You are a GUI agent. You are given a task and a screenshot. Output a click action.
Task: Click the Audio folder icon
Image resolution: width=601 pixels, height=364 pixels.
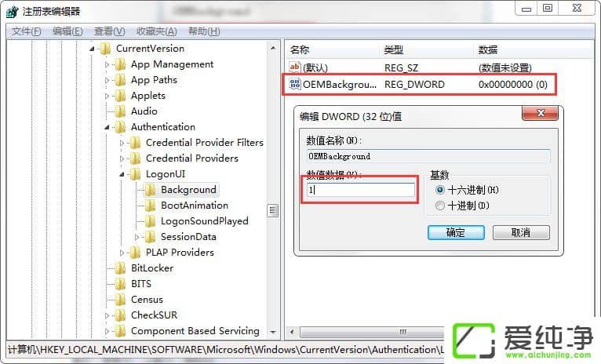[x=120, y=111]
